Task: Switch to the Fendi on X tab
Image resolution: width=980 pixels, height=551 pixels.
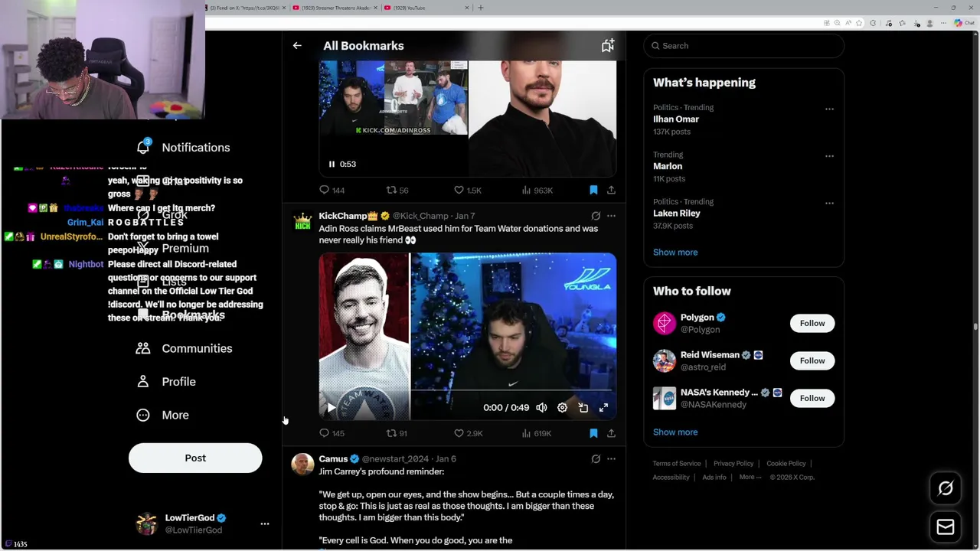Action: click(244, 8)
